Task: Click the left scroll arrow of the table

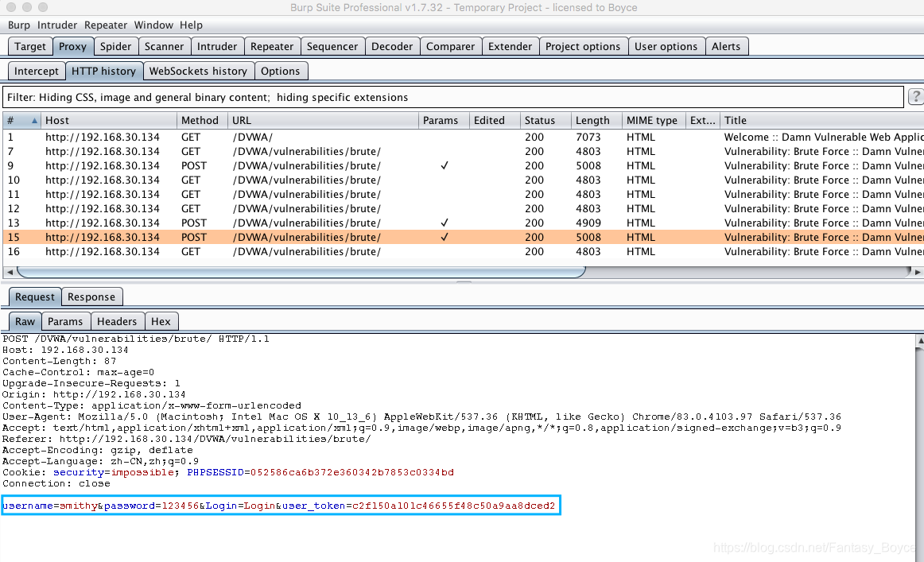Action: click(10, 272)
